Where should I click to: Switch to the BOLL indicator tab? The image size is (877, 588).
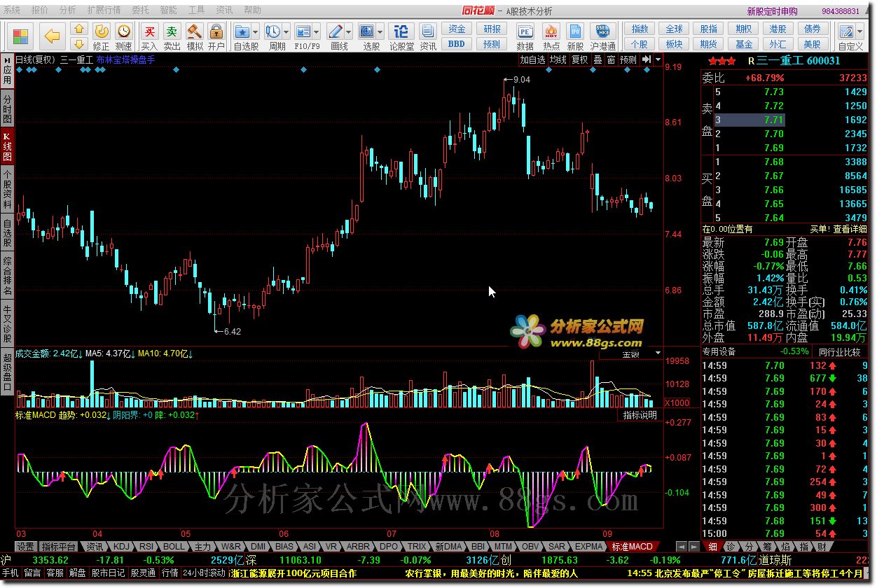[x=174, y=547]
